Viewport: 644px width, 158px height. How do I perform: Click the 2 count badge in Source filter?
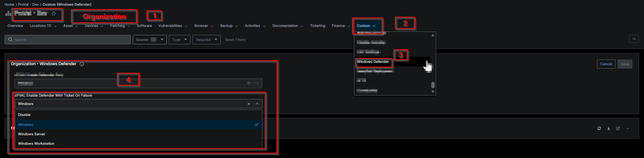tap(153, 39)
